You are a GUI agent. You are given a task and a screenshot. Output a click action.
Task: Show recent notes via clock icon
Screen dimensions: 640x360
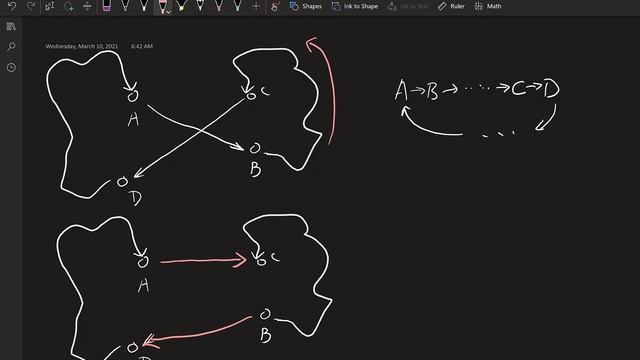click(x=11, y=67)
